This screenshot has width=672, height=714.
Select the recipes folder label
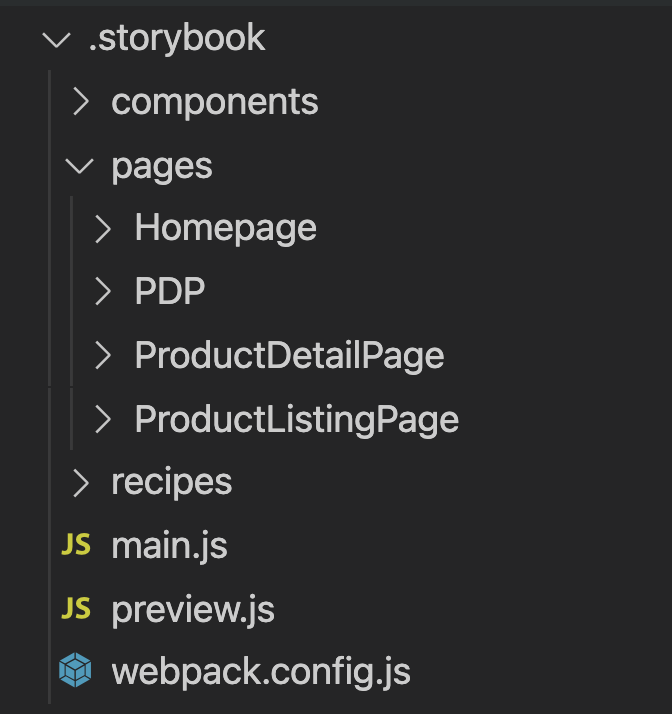pyautogui.click(x=172, y=483)
